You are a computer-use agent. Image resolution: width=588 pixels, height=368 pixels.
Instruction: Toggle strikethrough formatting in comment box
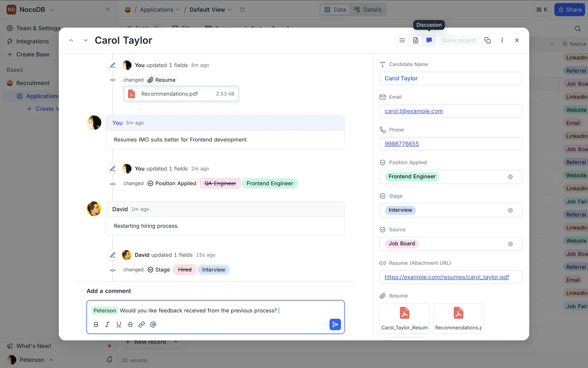point(130,324)
